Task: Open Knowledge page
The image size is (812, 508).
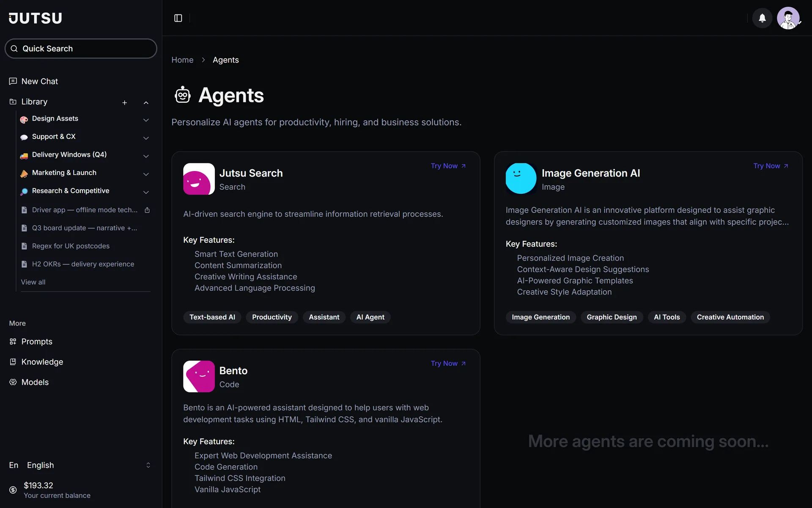Action: pos(42,362)
